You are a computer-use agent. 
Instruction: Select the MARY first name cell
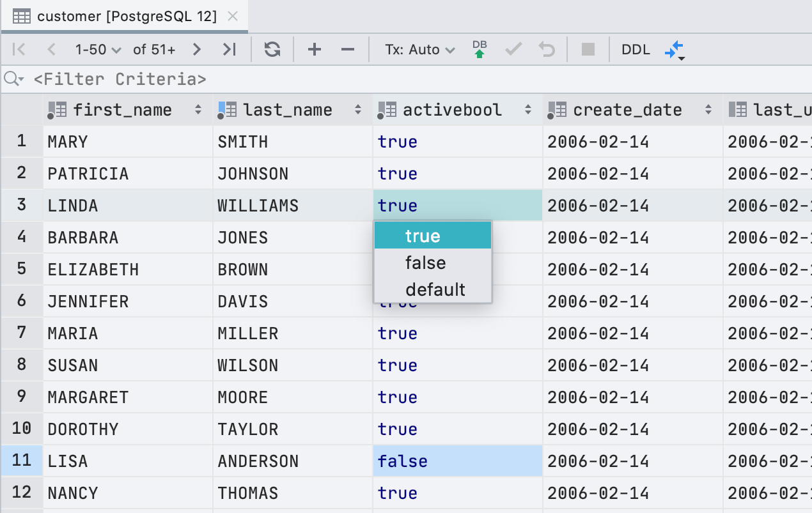point(128,141)
